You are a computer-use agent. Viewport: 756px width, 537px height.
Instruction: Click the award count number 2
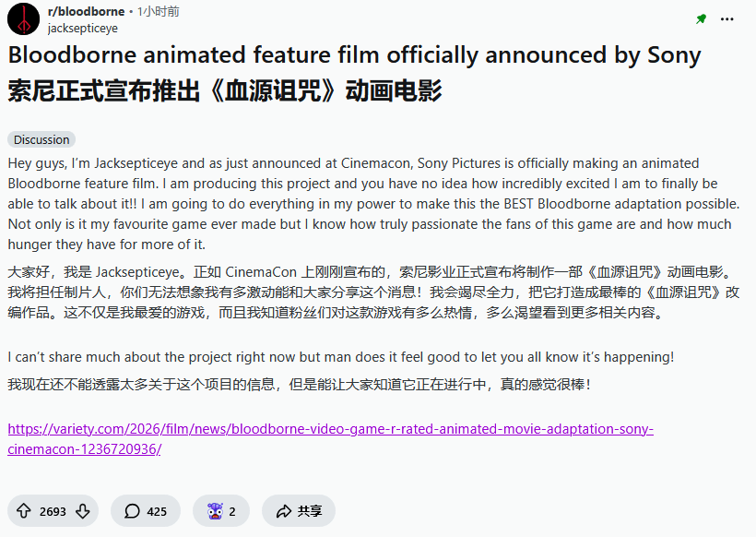(232, 511)
